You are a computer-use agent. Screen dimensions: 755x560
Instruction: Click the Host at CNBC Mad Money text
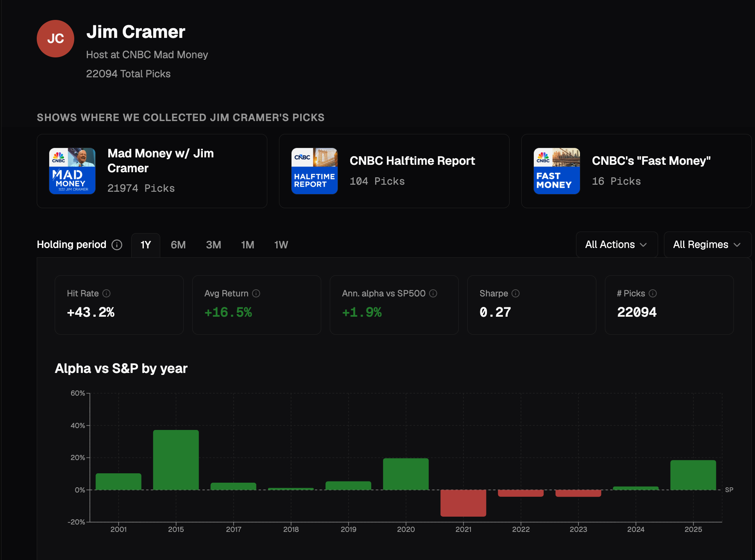pyautogui.click(x=147, y=55)
